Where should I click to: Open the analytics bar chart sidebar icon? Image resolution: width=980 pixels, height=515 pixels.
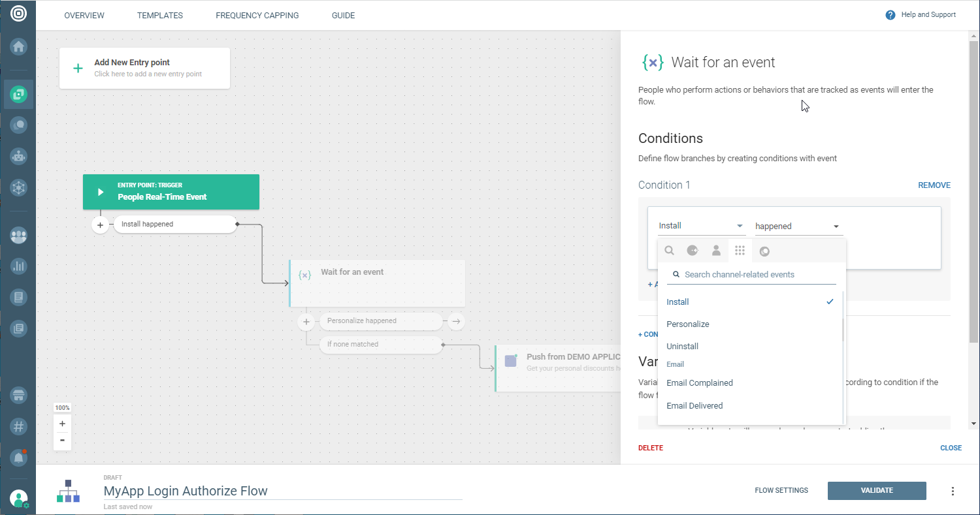(18, 266)
